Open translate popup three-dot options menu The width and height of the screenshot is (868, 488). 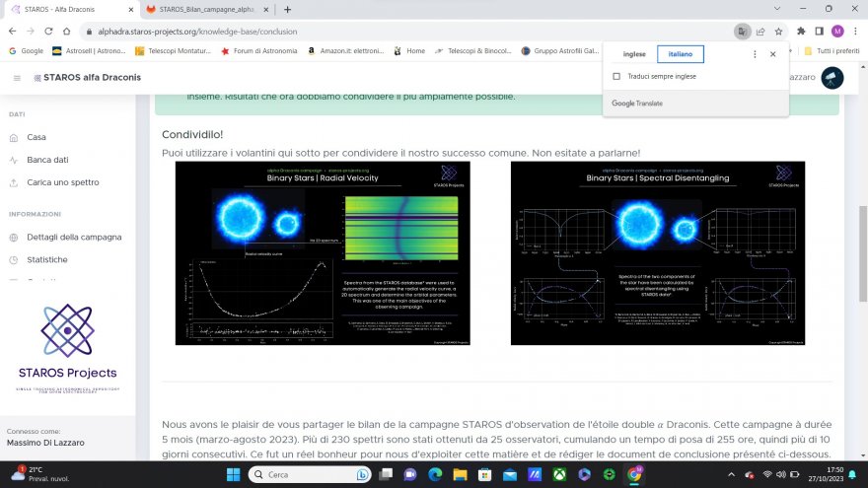(755, 54)
